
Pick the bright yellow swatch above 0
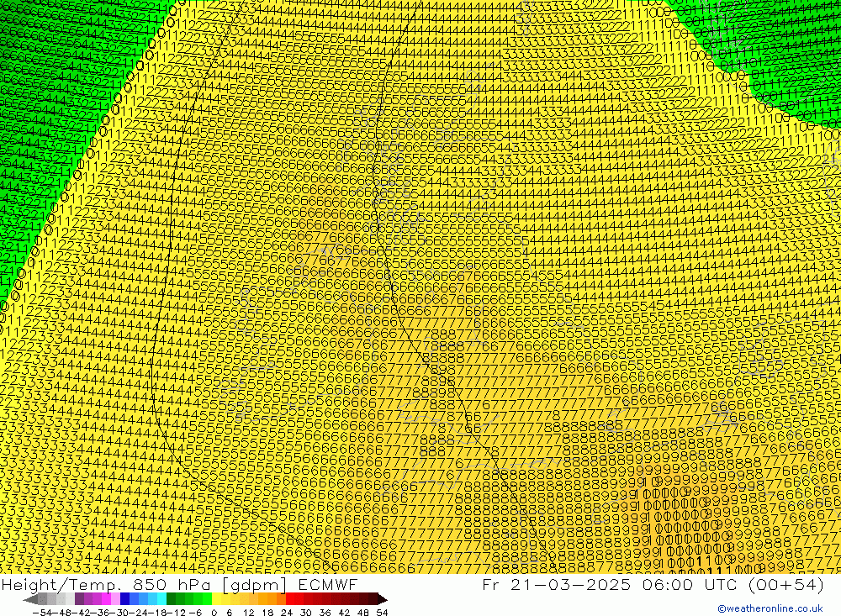click(217, 599)
